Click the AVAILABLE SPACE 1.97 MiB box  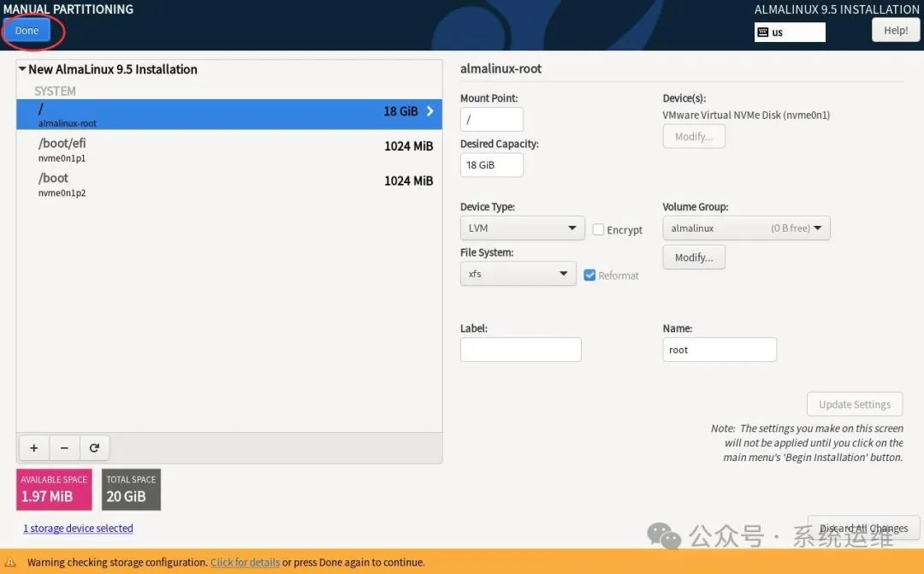[54, 489]
